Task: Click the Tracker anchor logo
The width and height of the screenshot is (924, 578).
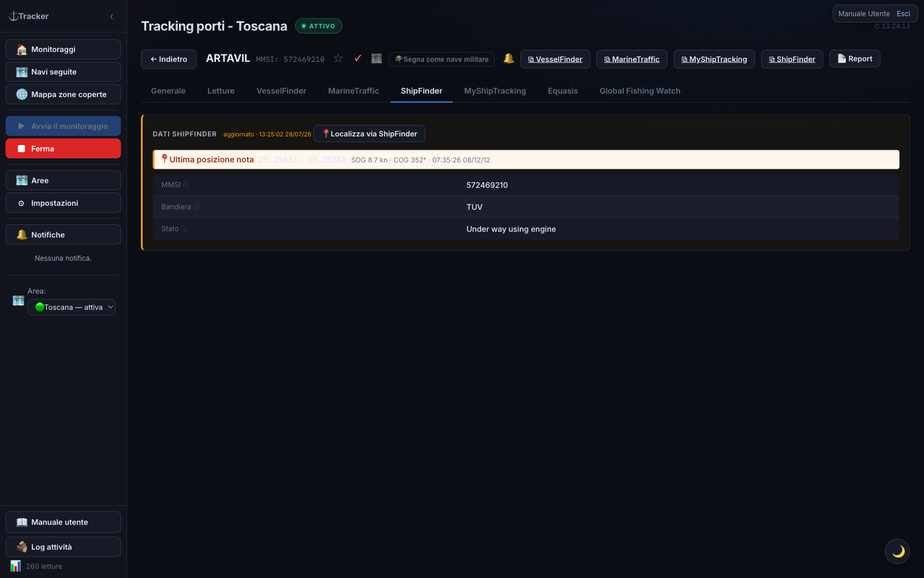Action: [29, 16]
